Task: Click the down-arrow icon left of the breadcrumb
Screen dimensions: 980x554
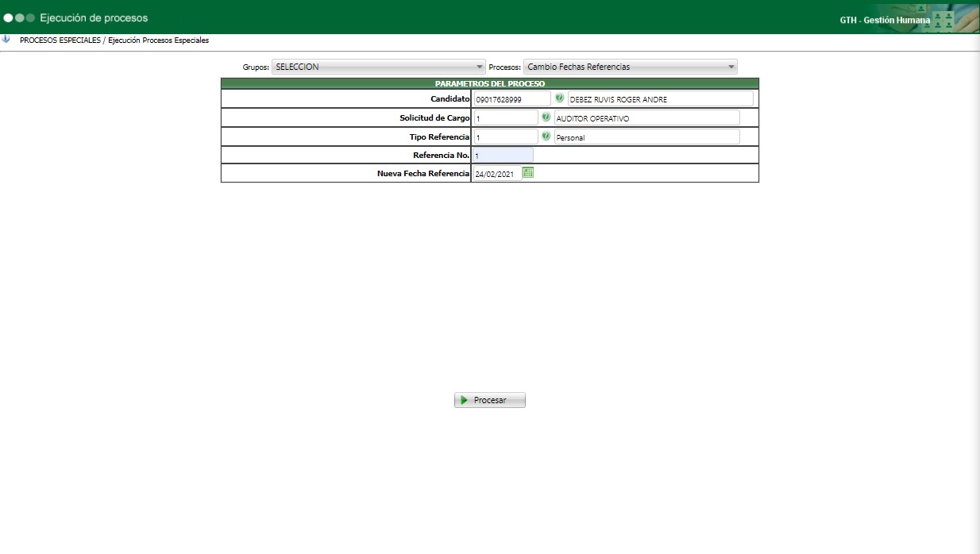Action: (x=6, y=39)
